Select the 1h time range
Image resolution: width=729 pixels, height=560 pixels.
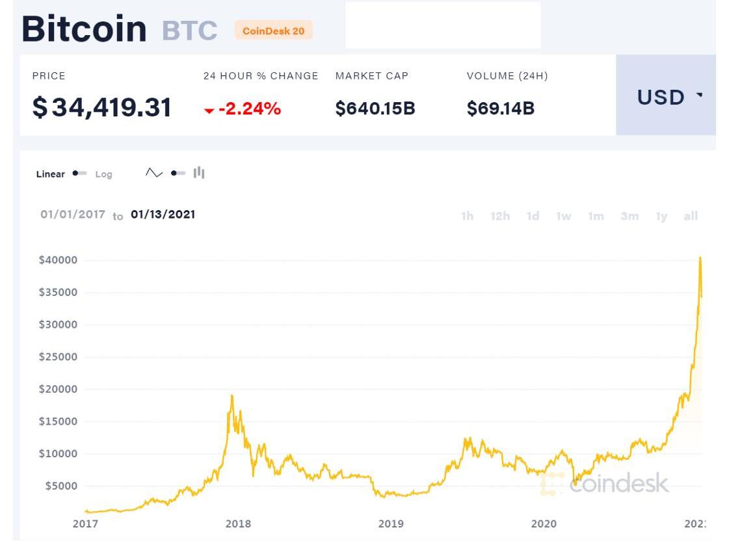click(467, 217)
